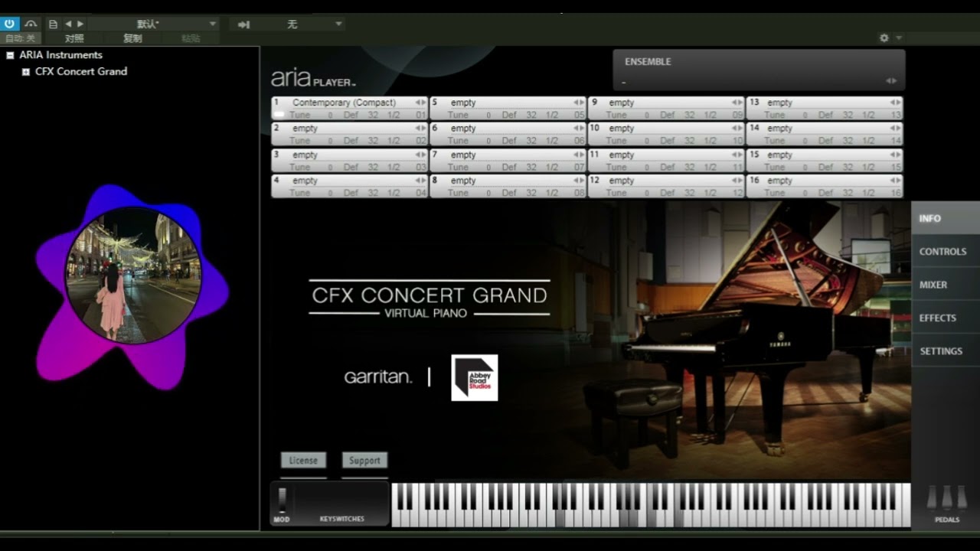The image size is (980, 551).
Task: Open the 默认 preset dropdown
Action: tap(153, 24)
